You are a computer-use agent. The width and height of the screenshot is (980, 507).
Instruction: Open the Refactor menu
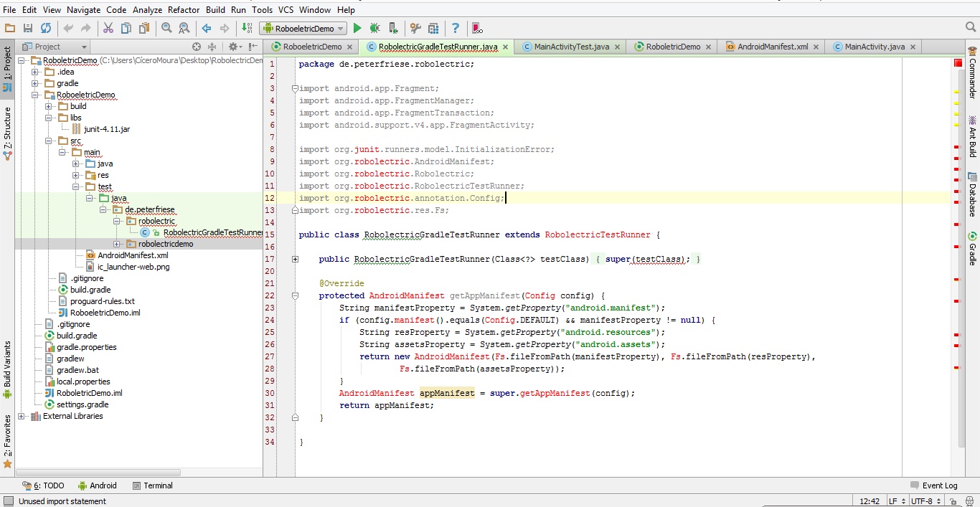(x=184, y=10)
